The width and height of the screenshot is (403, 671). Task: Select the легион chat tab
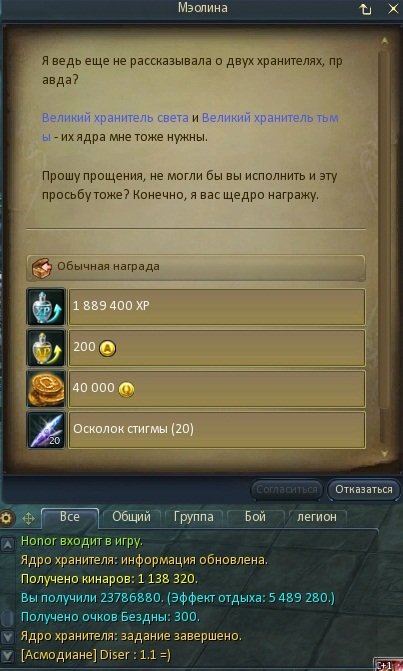[317, 517]
